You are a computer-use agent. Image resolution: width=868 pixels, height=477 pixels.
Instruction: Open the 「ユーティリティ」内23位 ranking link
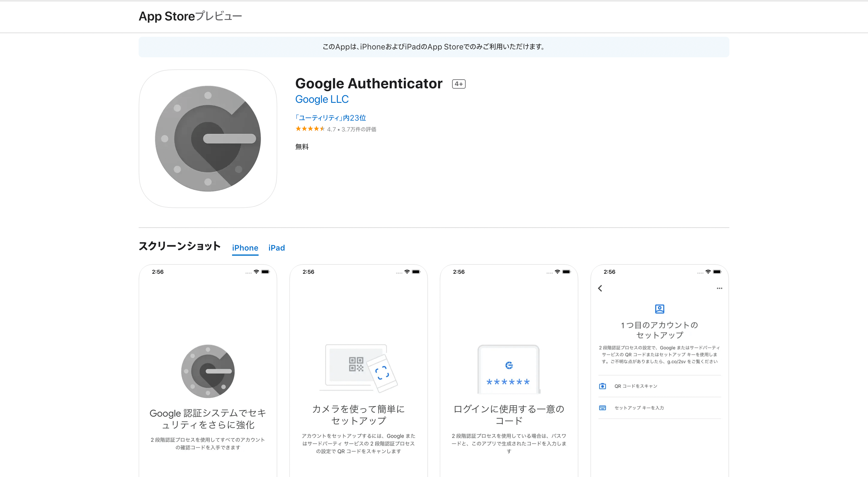tap(331, 118)
